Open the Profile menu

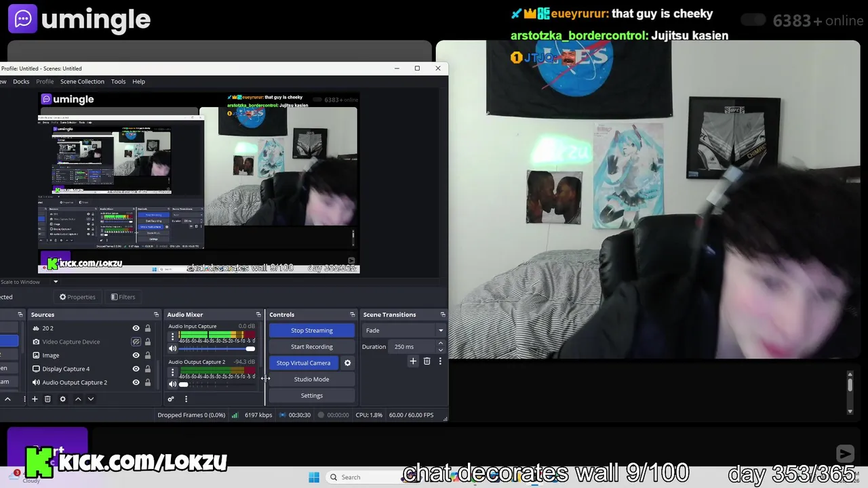point(45,81)
